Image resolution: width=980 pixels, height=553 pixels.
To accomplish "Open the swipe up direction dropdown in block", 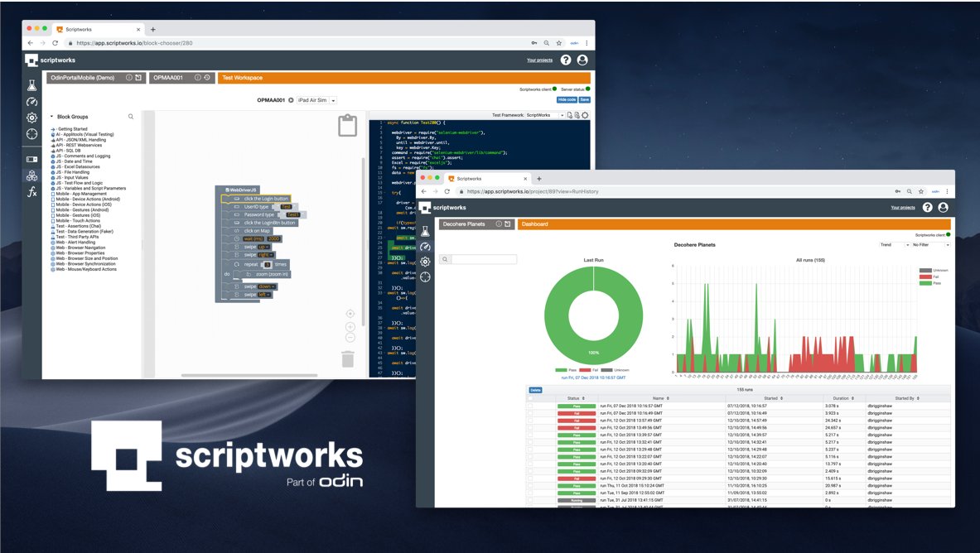I will coord(263,247).
